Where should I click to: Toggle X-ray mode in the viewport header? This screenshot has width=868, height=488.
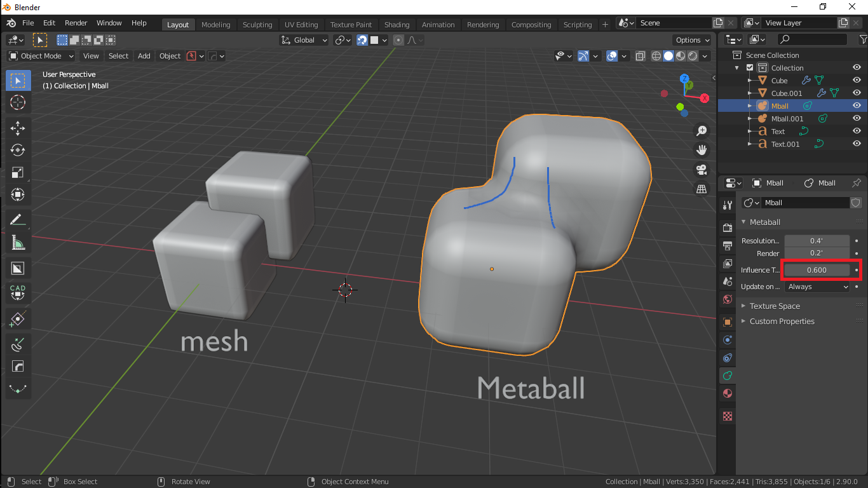(641, 56)
